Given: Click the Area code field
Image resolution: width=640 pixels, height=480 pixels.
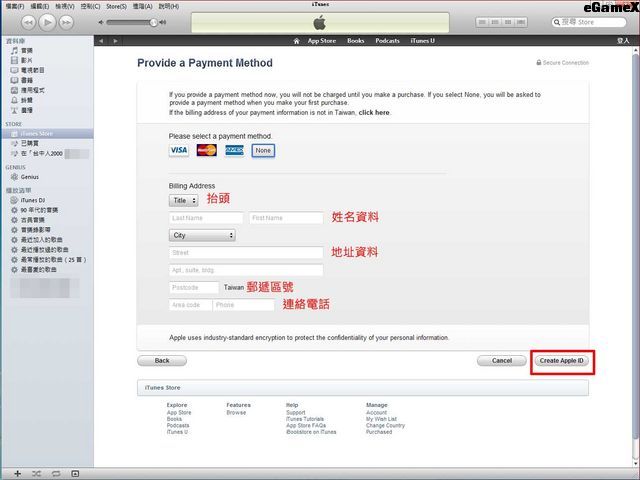Looking at the screenshot, I should click(x=191, y=305).
